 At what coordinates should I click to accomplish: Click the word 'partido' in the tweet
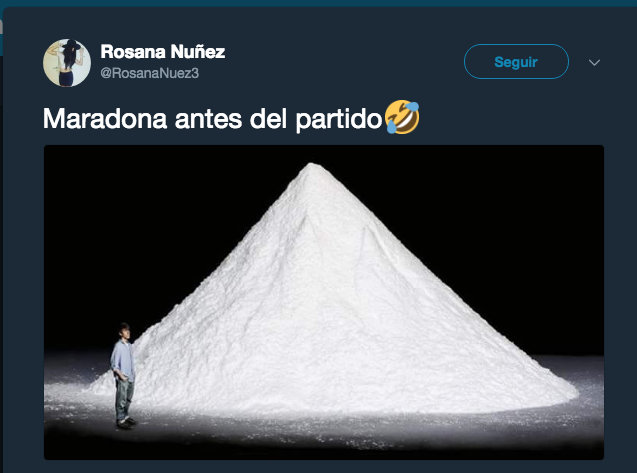coord(339,119)
